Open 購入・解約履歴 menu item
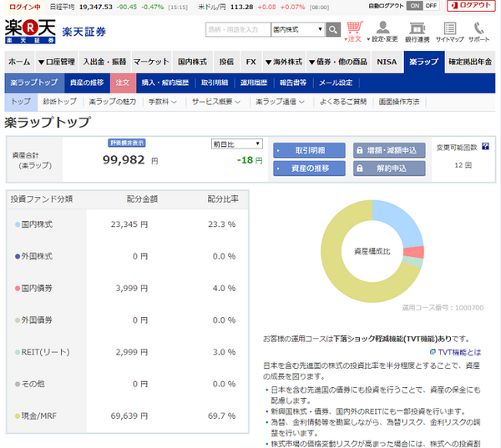 tap(165, 83)
